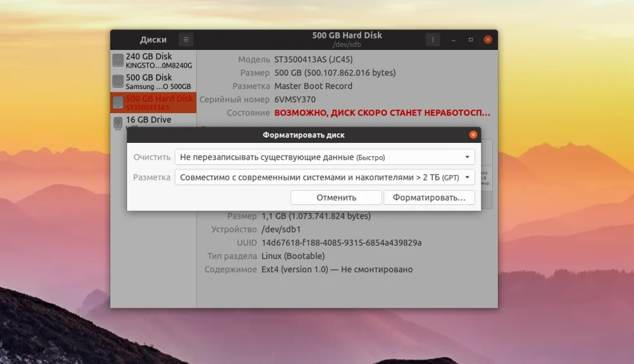Select 500 GB Disk Samsung entry
This screenshot has width=634, height=364.
153,82
